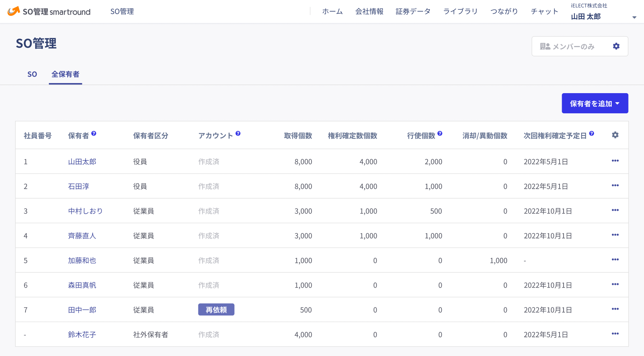This screenshot has width=644, height=356.
Task: Open holder link 加藤和也
Action: (82, 261)
